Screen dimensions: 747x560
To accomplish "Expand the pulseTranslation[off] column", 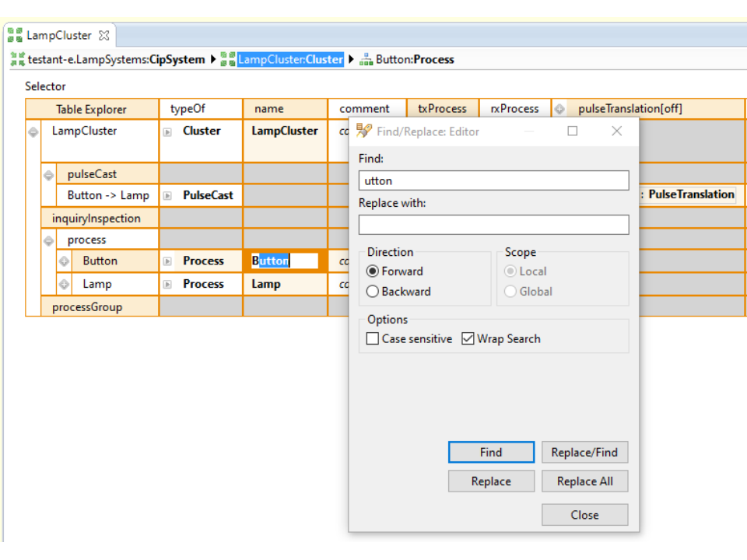I will point(559,109).
